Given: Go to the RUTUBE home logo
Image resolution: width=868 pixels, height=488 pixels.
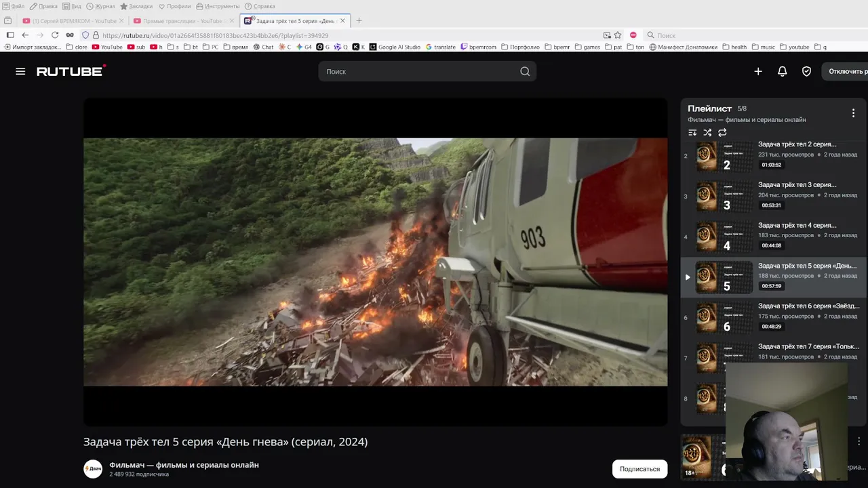Looking at the screenshot, I should (x=71, y=70).
